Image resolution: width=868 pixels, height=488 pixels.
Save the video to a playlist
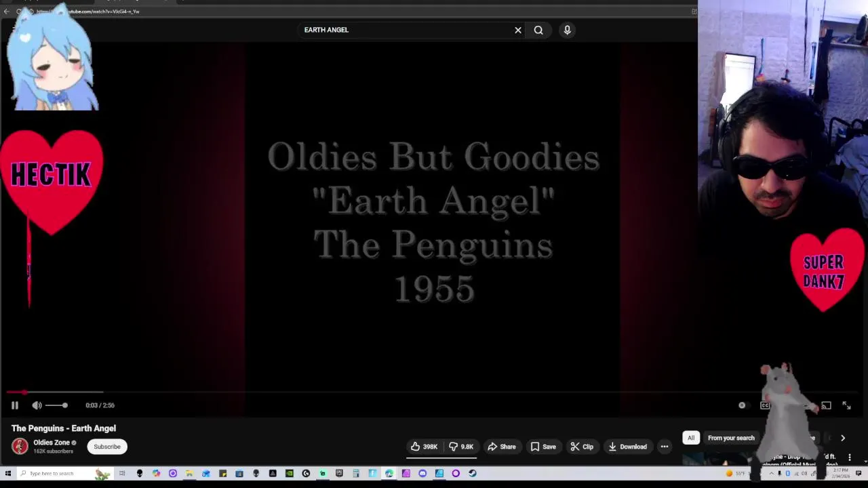pos(543,447)
